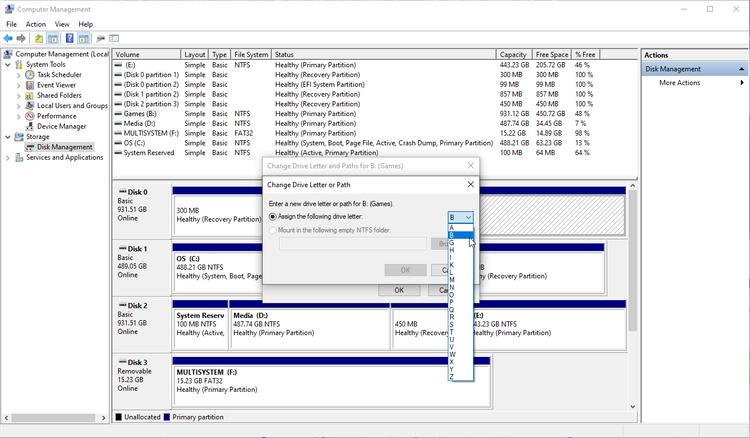Collapse the Storage tree node

click(x=8, y=137)
